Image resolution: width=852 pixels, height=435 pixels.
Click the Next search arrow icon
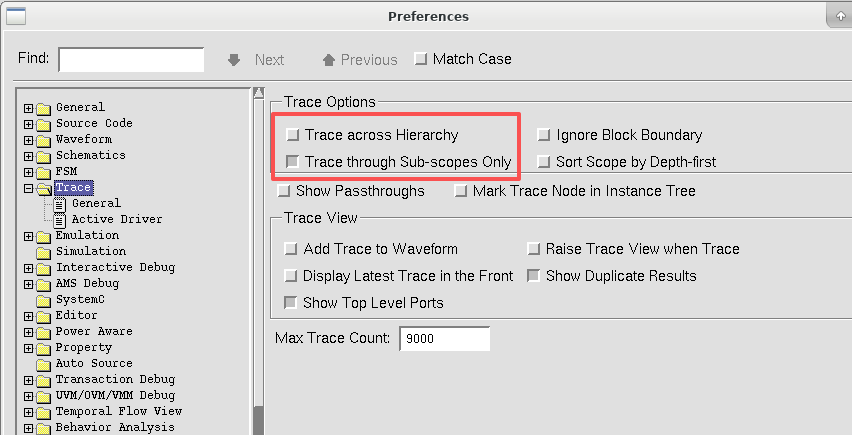tap(234, 60)
